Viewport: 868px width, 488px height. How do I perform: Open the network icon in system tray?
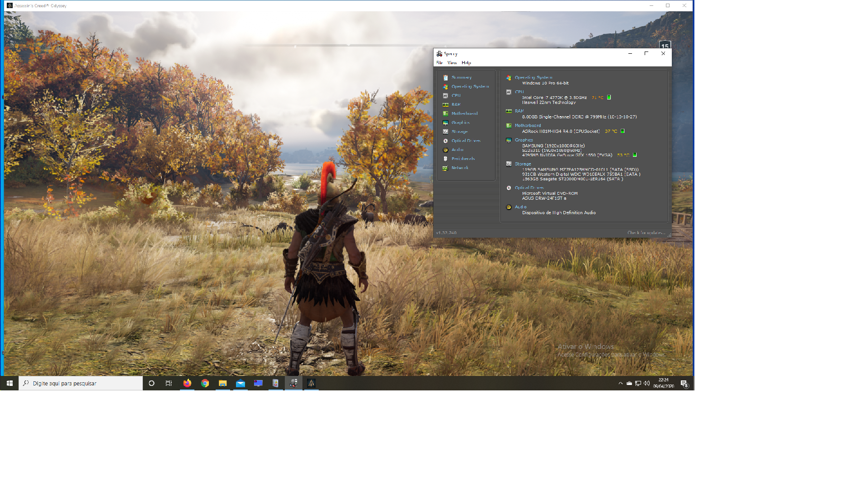click(x=638, y=383)
